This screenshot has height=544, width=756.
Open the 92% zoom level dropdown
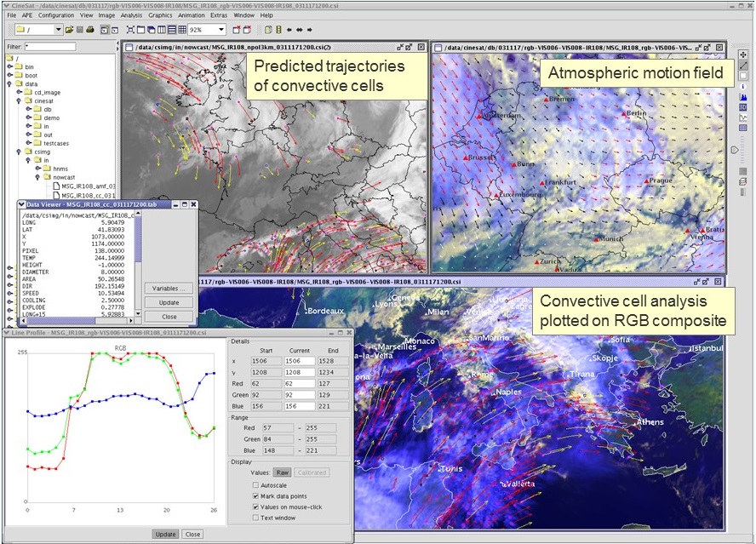tap(220, 29)
